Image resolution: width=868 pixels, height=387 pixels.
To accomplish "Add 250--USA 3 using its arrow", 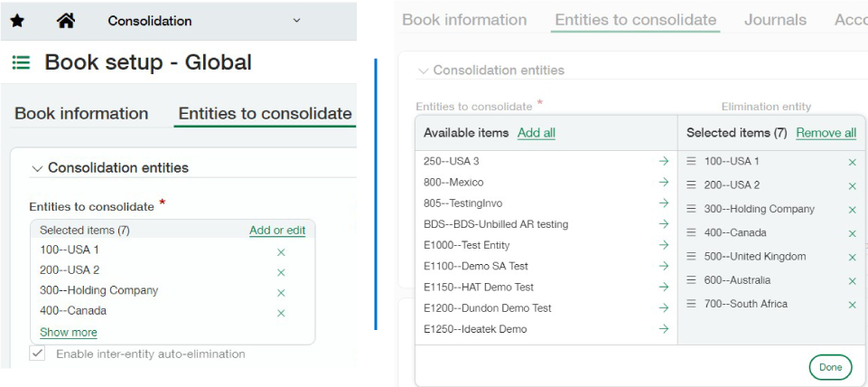I will [664, 161].
